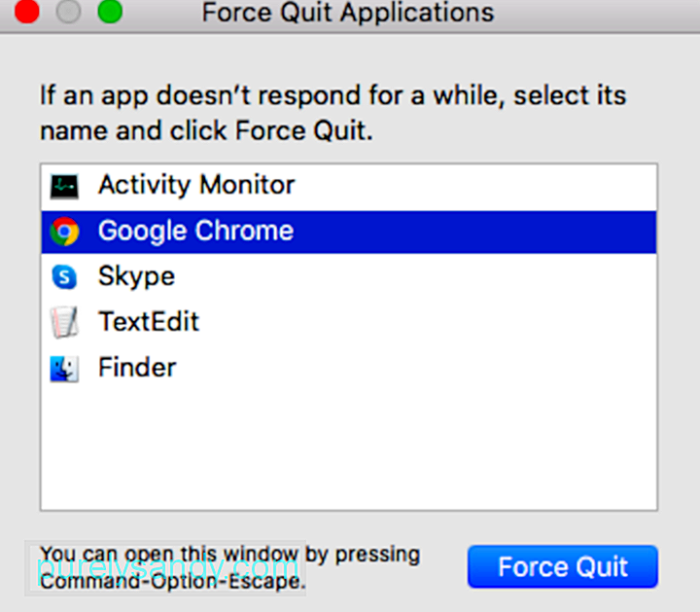Choose Skype label from the app list

pos(136,277)
